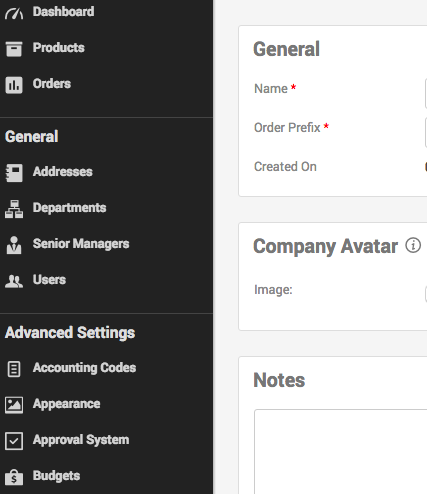The image size is (427, 494).
Task: Click the Budgets money bag icon
Action: 14,477
